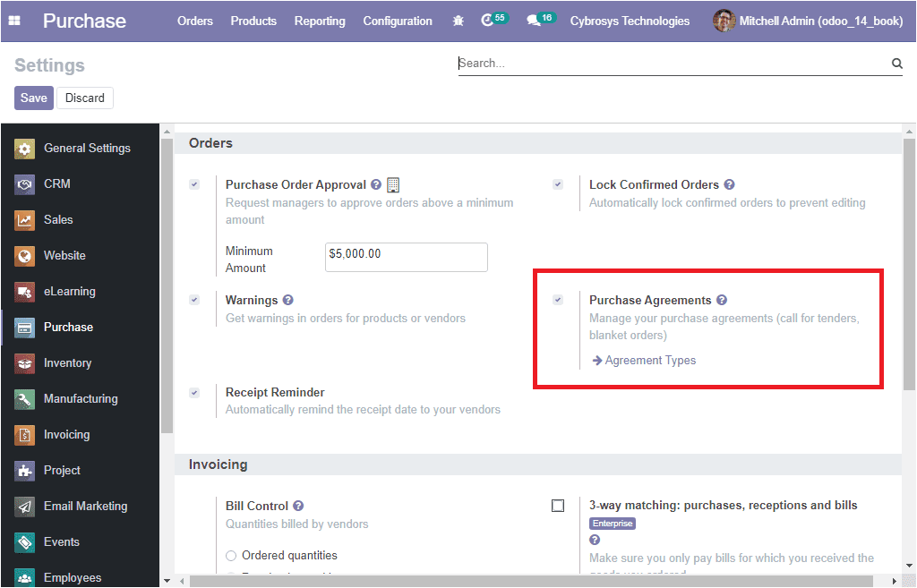Open the Configuration menu
Viewport: 917px width, 588px height.
tap(398, 21)
